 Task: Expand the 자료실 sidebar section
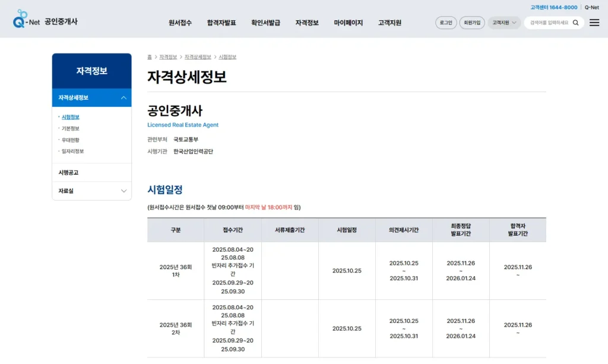[x=91, y=192]
